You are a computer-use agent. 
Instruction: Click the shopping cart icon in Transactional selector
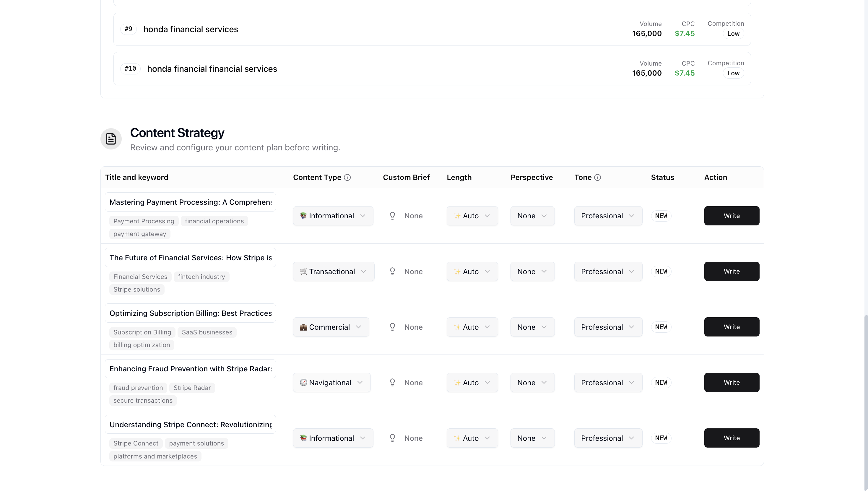pyautogui.click(x=303, y=271)
